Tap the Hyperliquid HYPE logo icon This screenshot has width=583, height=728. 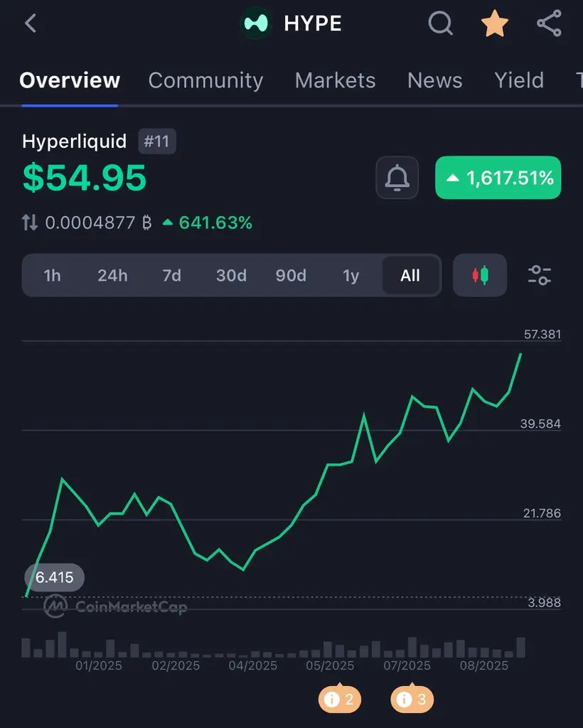pos(256,23)
